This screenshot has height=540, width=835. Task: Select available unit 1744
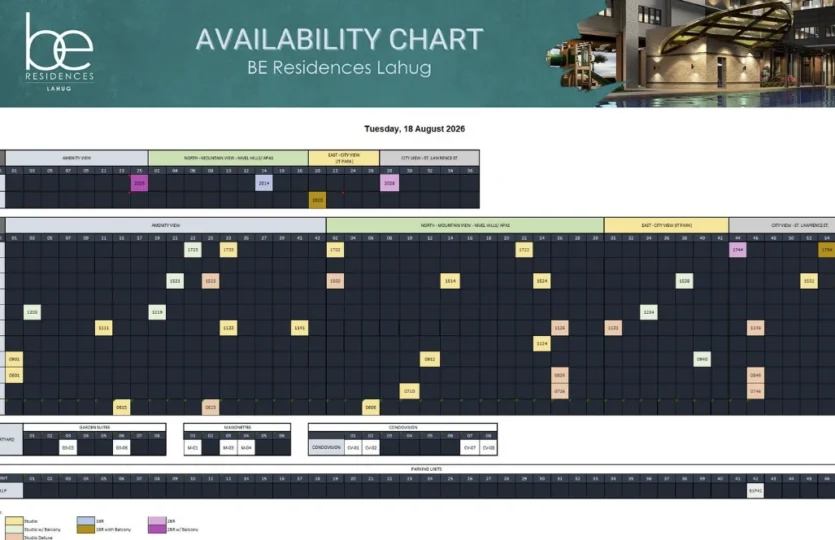click(738, 250)
